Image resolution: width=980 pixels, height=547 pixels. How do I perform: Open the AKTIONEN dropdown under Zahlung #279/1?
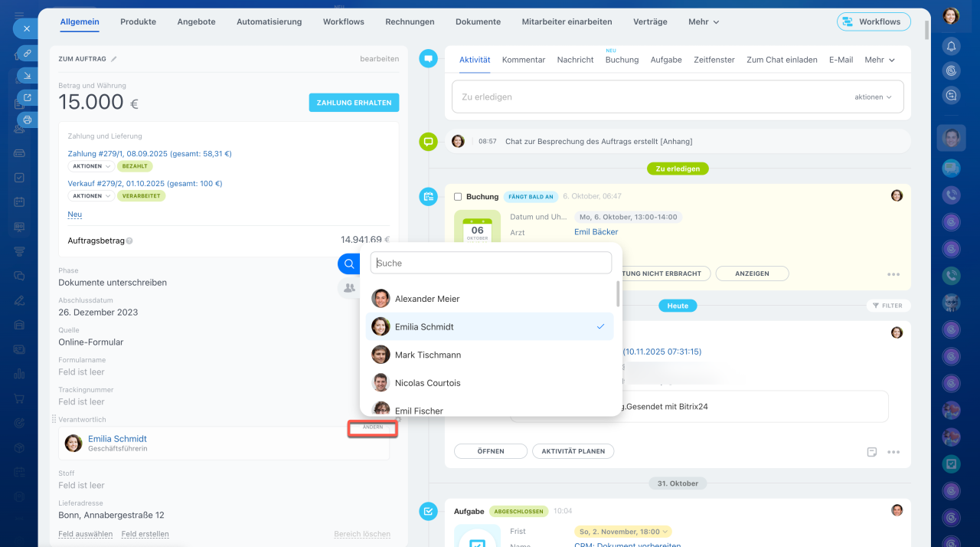(90, 166)
